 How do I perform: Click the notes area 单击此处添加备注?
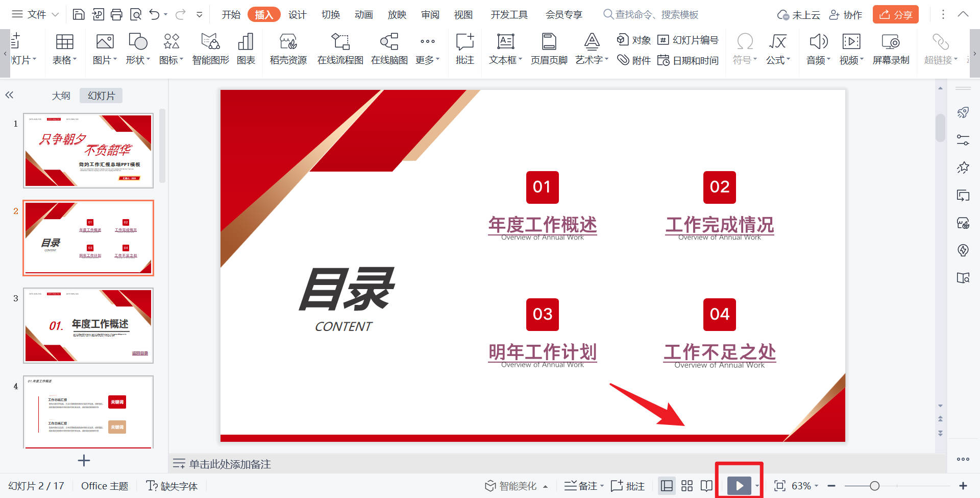230,464
